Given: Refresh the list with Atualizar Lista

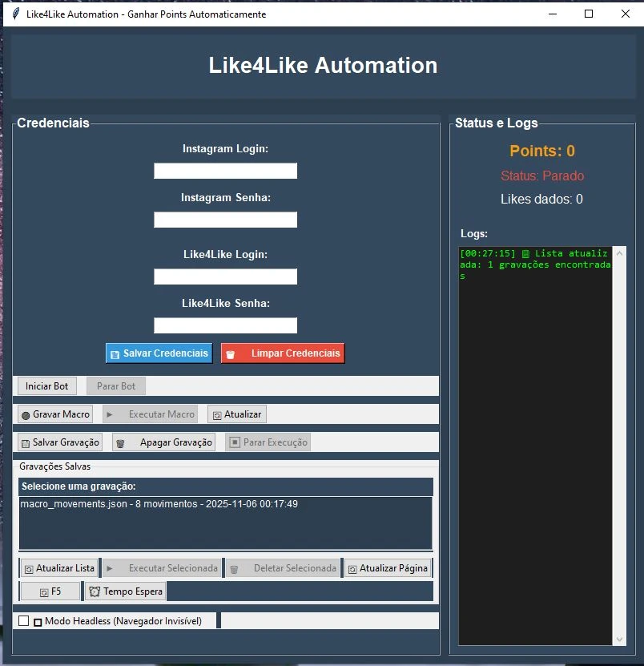Looking at the screenshot, I should point(58,568).
